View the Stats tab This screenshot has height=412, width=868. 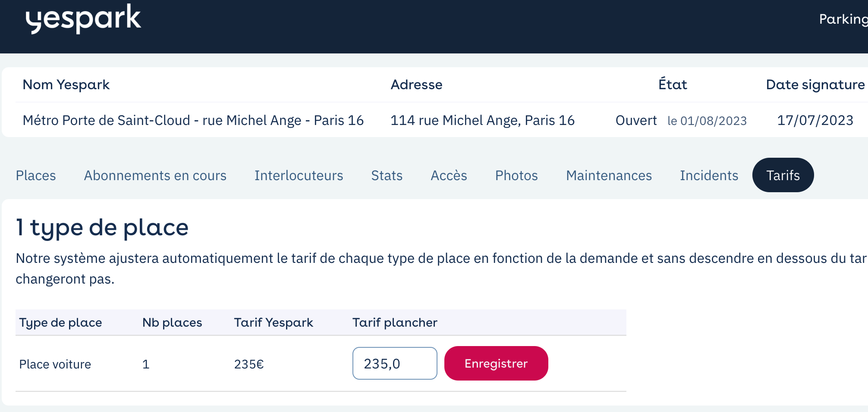click(x=387, y=175)
